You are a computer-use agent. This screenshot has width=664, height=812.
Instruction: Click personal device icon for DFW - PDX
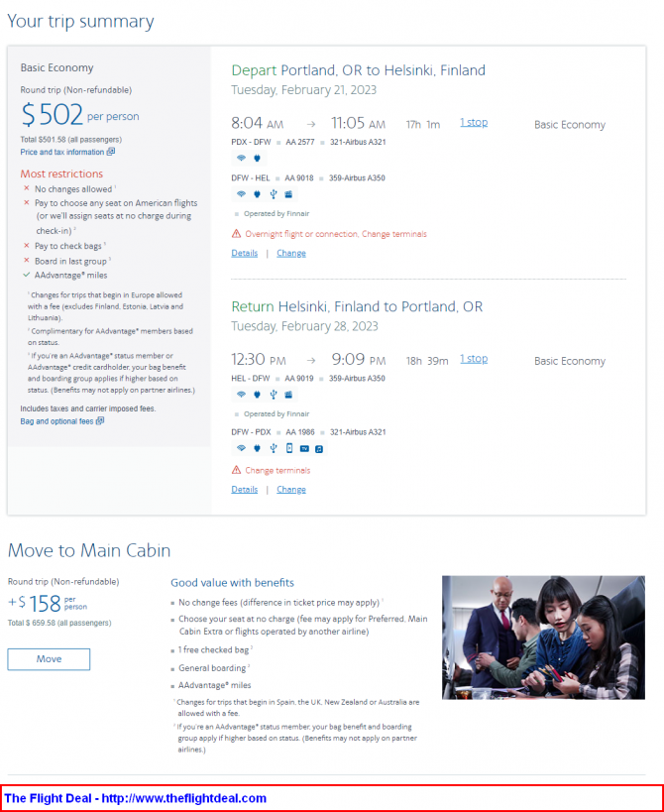pos(289,448)
